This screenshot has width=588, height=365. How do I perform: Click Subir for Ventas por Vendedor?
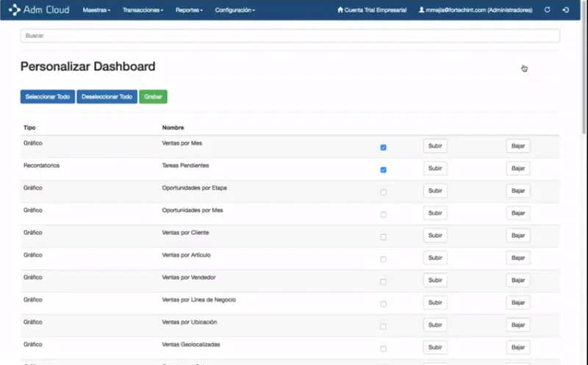(x=435, y=280)
